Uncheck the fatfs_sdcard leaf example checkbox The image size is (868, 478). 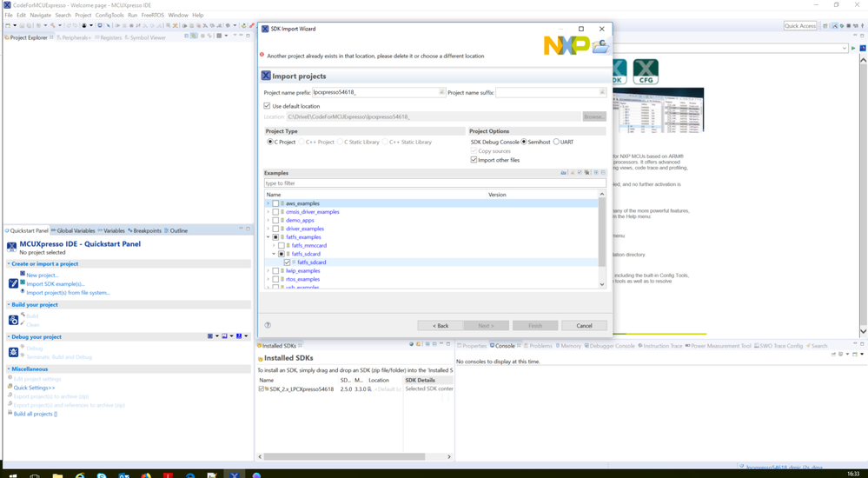[287, 262]
